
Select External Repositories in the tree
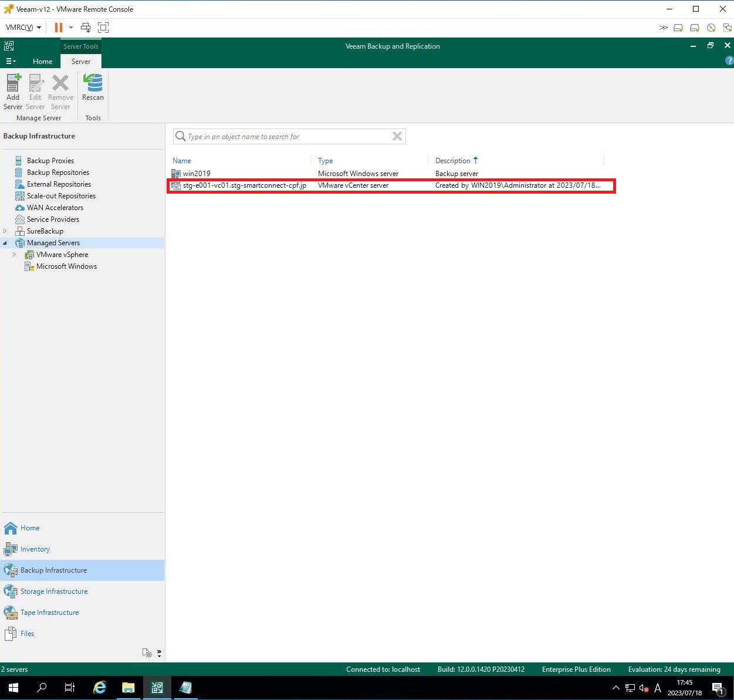59,184
